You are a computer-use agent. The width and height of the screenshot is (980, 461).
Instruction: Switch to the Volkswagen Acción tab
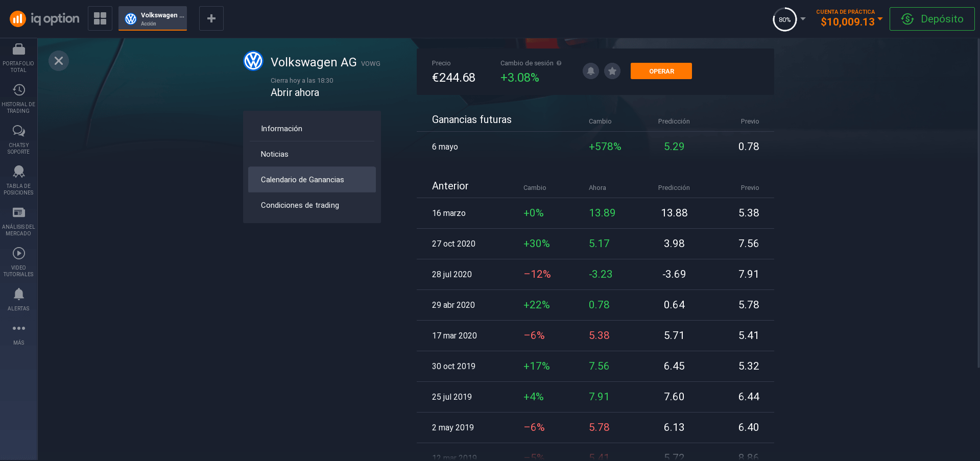tap(153, 18)
